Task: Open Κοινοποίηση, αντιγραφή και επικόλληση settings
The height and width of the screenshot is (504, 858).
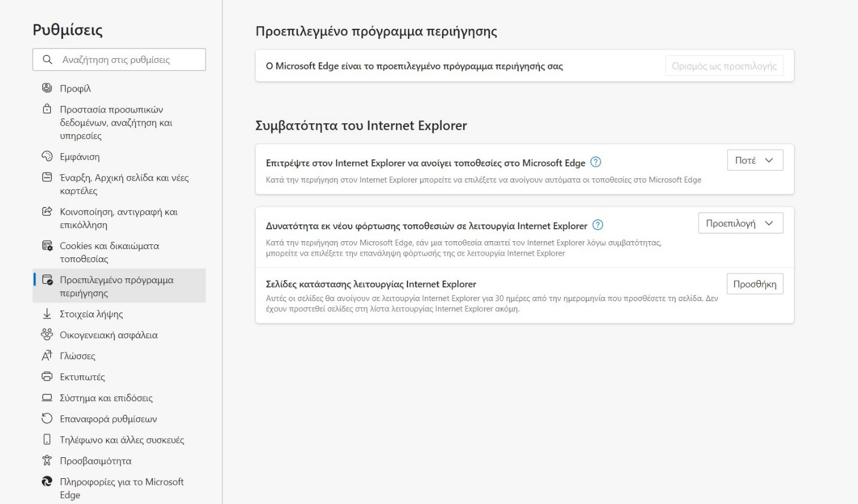Action: pyautogui.click(x=119, y=218)
